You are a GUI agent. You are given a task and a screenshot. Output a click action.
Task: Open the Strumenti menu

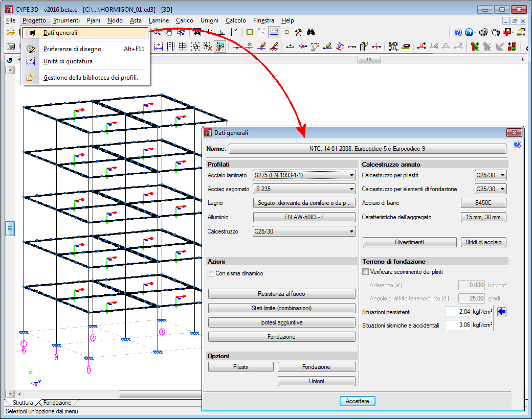66,20
